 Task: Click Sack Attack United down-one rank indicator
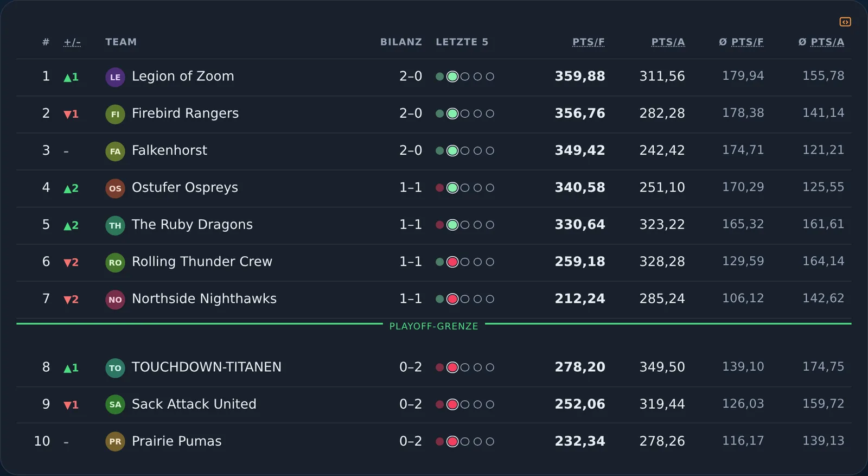(x=71, y=405)
